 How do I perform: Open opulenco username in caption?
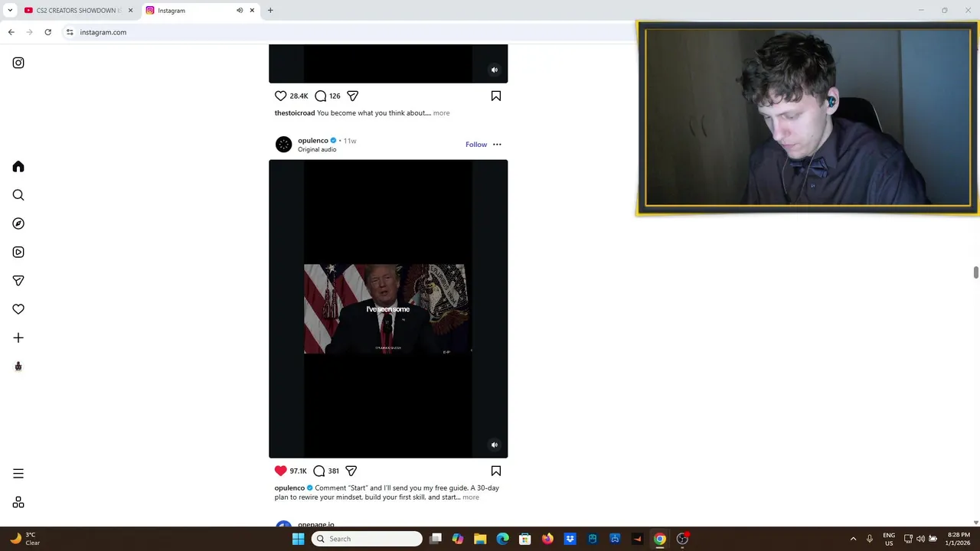289,487
